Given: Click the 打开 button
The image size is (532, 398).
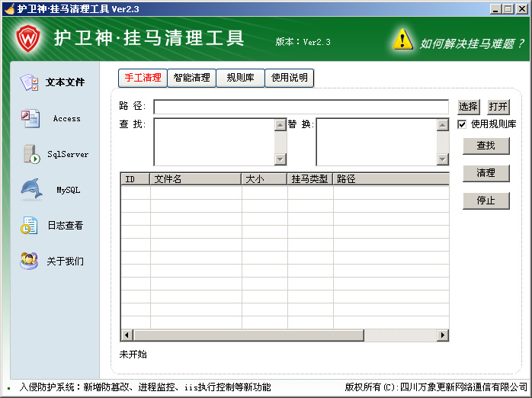Looking at the screenshot, I should [x=498, y=107].
